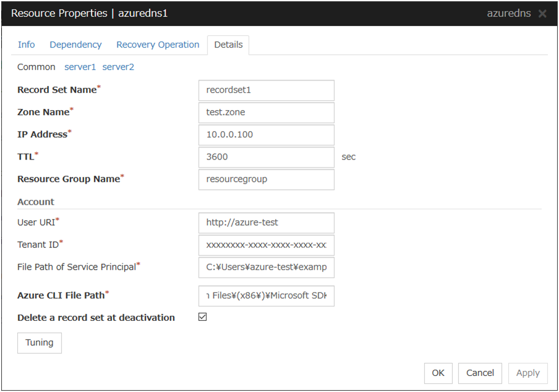The width and height of the screenshot is (559, 392).
Task: Open the server2 settings link
Action: coord(118,67)
